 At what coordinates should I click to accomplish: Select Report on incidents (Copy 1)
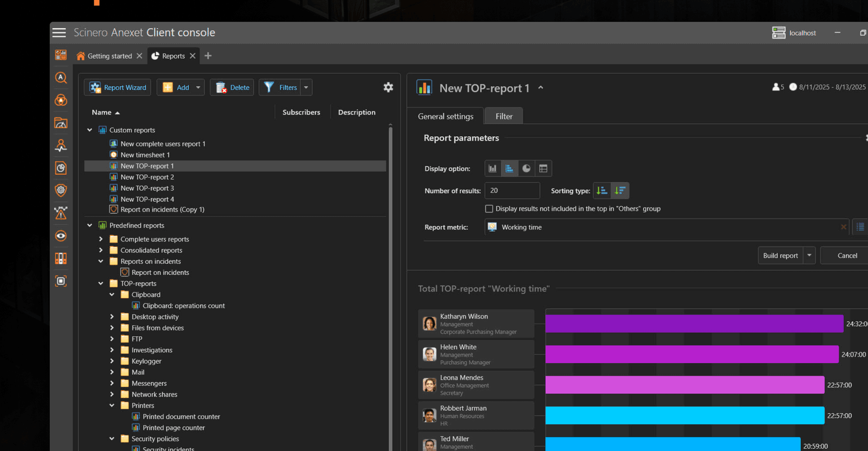coord(162,209)
